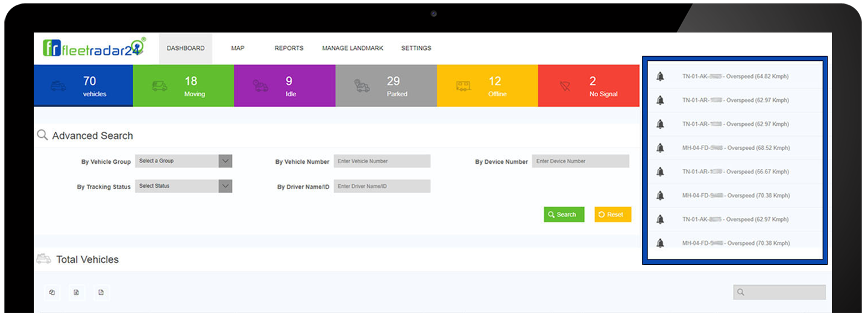Click the vehicle icon in the Parked card
The width and height of the screenshot is (868, 313).
pos(362,86)
